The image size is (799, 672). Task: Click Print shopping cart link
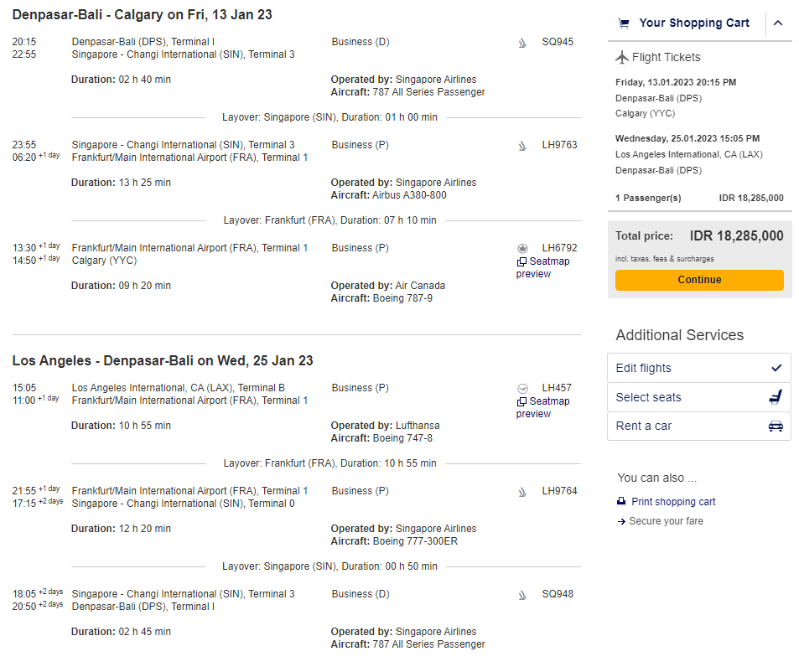pos(673,502)
